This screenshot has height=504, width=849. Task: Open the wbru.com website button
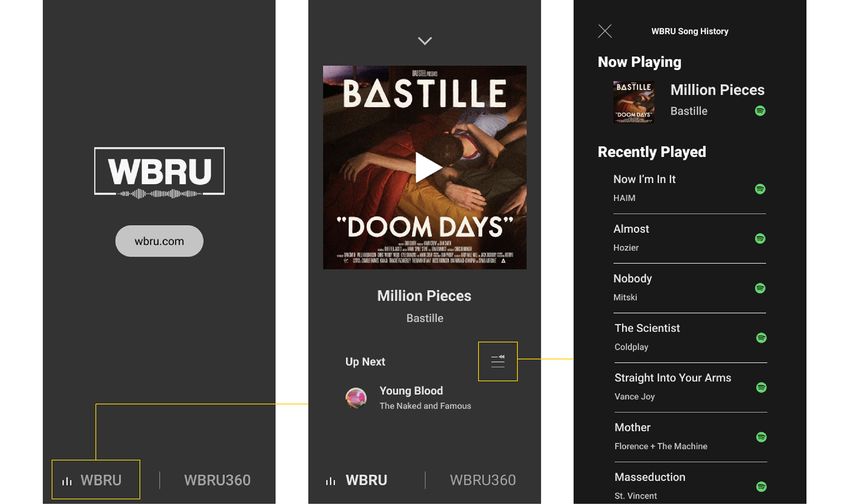(x=159, y=241)
